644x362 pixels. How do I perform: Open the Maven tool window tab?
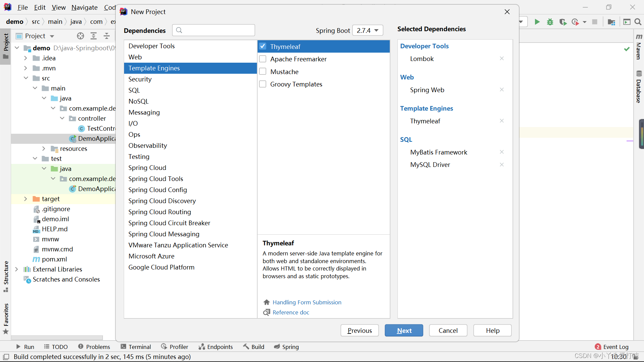pos(639,47)
